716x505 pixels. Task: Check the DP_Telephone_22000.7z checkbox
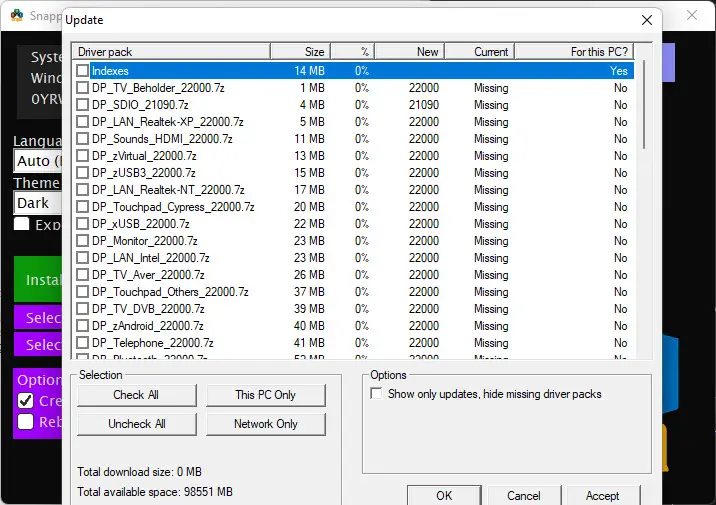[83, 342]
